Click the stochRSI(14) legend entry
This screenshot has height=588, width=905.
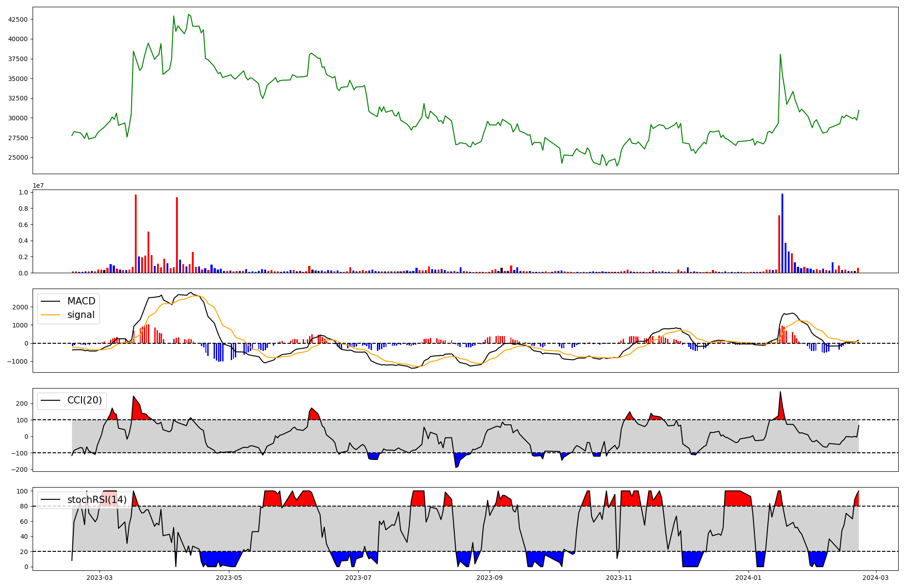[97, 500]
